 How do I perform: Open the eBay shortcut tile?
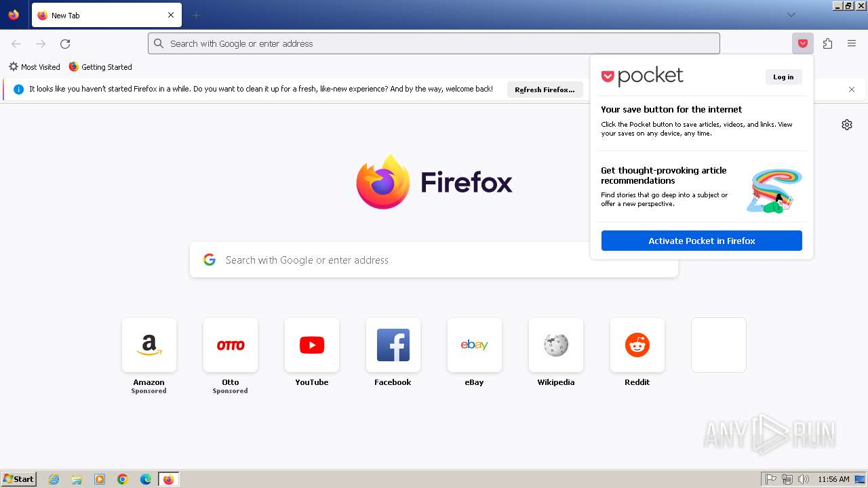click(x=475, y=345)
